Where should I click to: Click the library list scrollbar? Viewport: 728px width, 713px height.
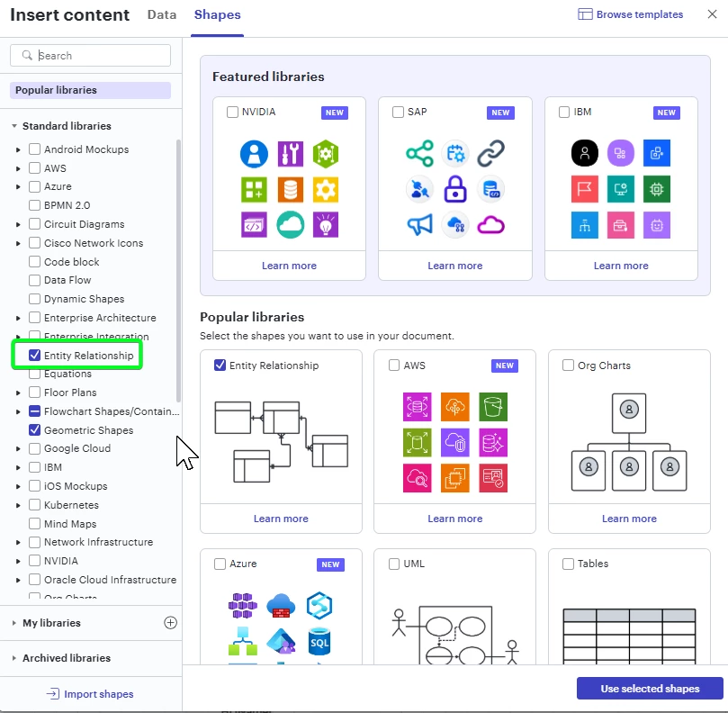coord(178,270)
